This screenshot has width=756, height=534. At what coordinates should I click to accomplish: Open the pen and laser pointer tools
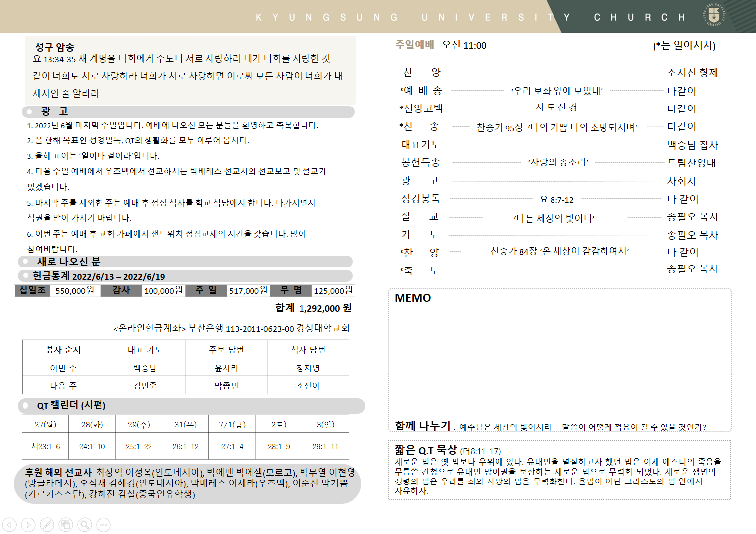[x=47, y=524]
